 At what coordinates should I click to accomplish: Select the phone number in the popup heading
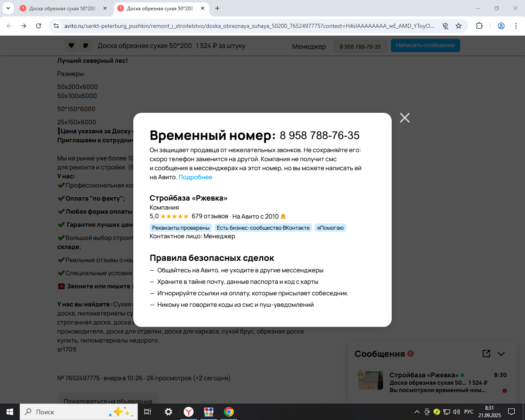click(x=320, y=135)
